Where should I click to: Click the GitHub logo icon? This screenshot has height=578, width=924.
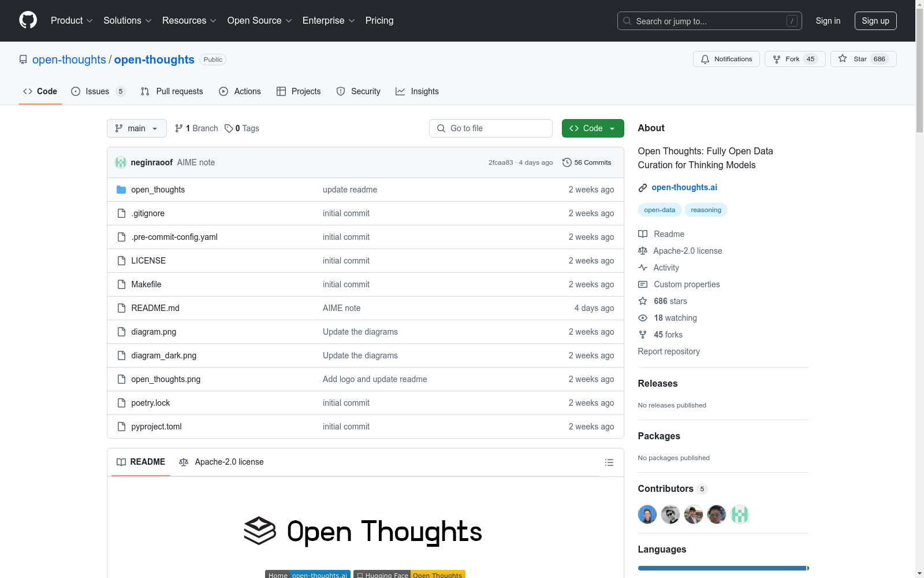point(28,20)
